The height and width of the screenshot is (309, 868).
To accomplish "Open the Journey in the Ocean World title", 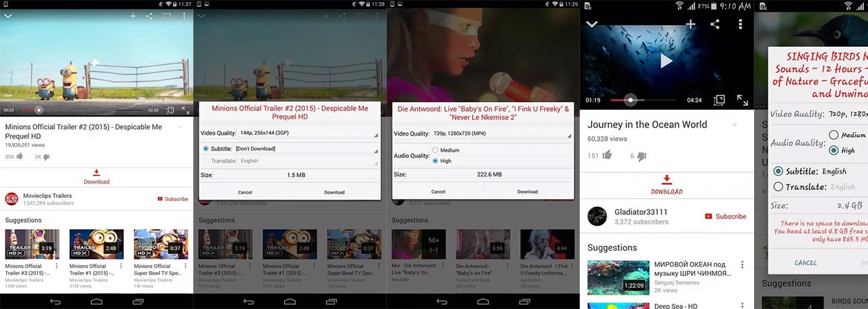I will tap(647, 125).
